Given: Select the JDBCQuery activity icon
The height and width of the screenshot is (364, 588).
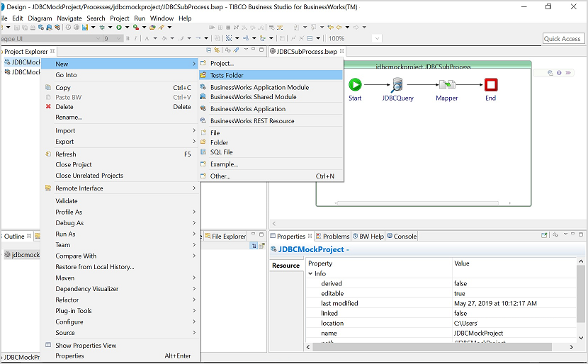Looking at the screenshot, I should tap(397, 85).
